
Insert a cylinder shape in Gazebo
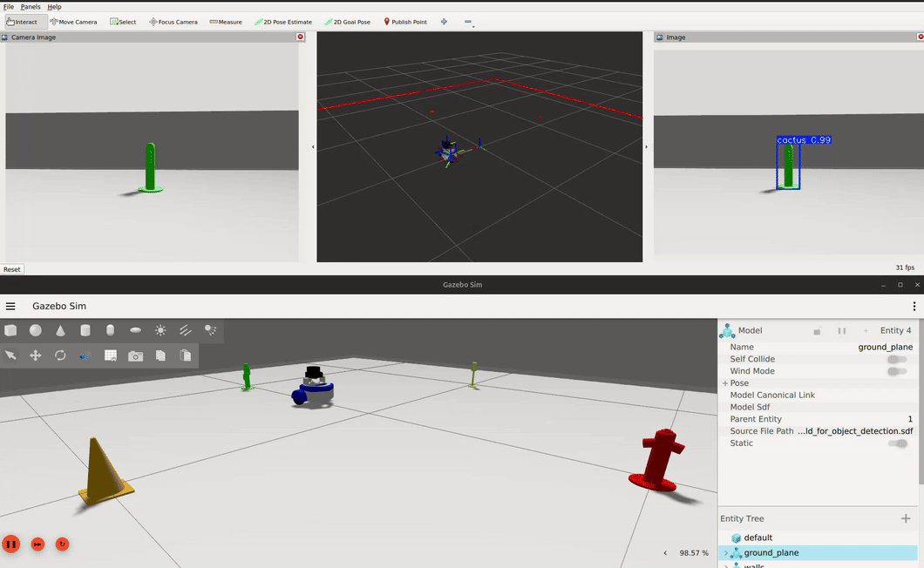click(85, 330)
